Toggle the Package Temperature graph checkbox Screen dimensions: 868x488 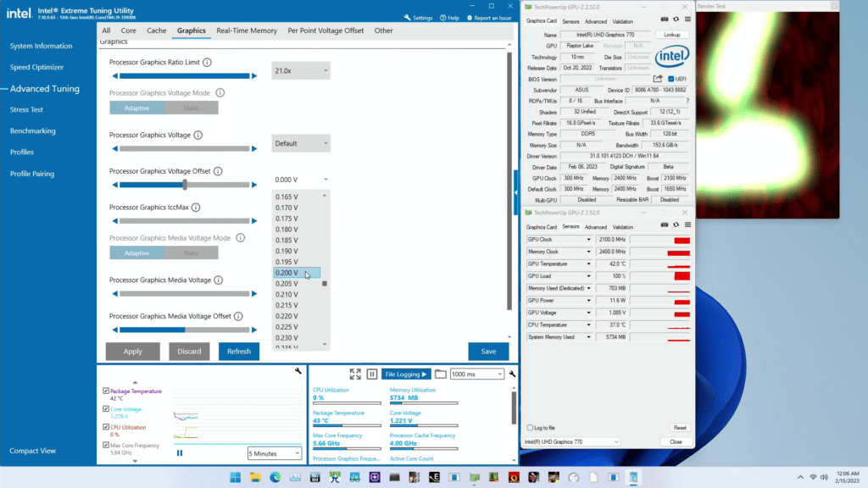pyautogui.click(x=106, y=391)
